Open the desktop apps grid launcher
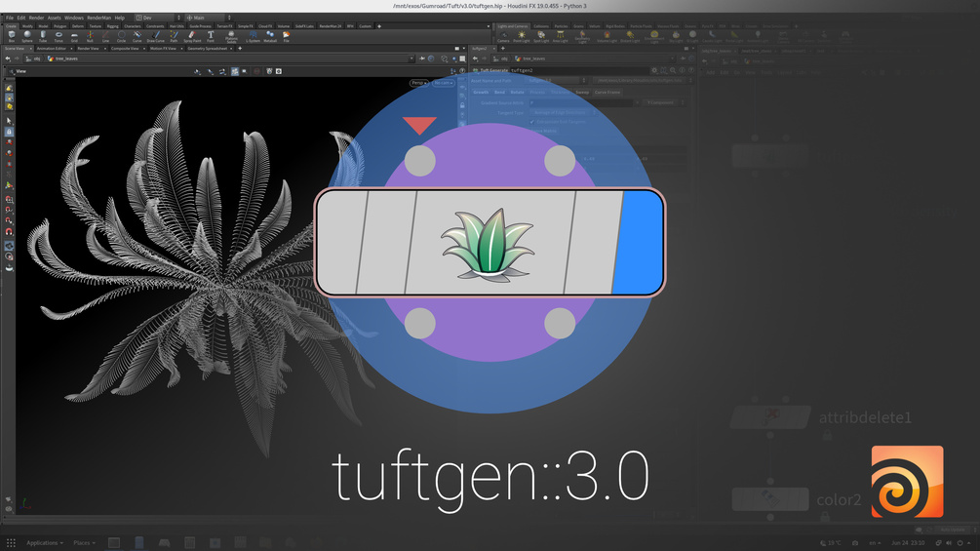980x551 pixels. point(11,543)
